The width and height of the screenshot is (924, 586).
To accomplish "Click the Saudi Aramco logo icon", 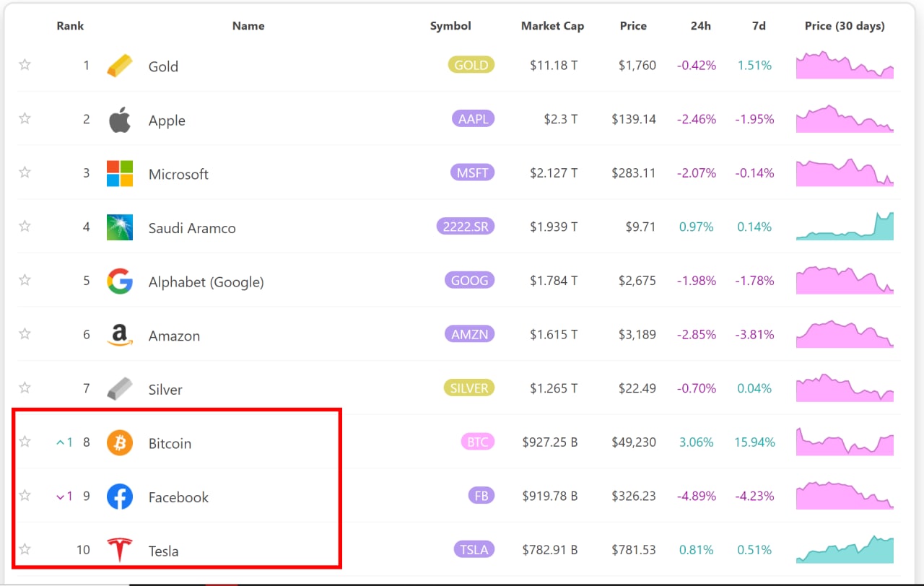I will coord(120,227).
